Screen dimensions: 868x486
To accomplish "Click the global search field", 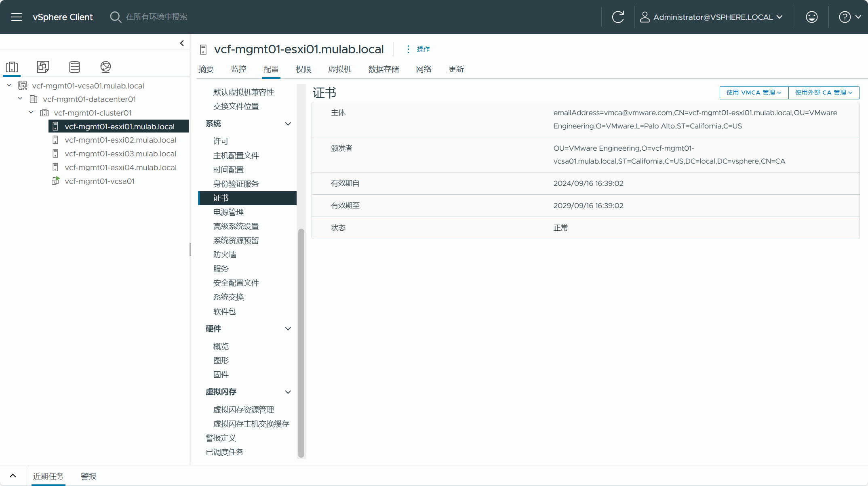I will 156,17.
